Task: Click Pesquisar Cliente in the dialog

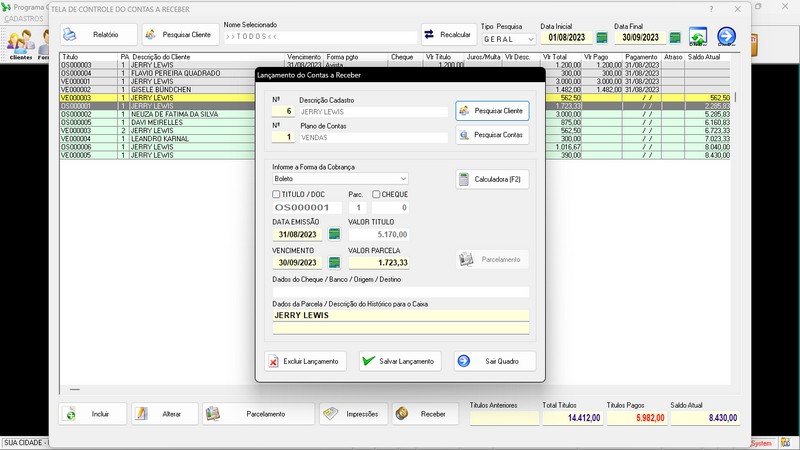Action: [492, 111]
